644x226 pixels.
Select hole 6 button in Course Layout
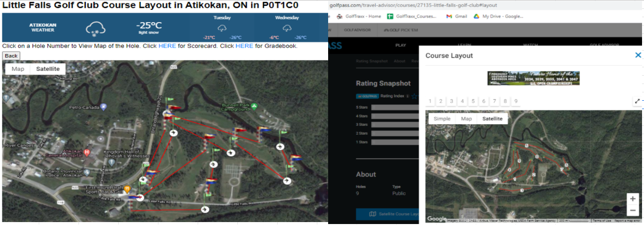pos(484,101)
